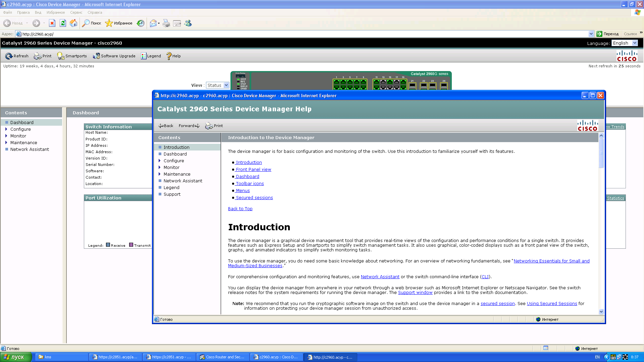
Task: Click the Go (Переход) button
Action: tap(607, 34)
